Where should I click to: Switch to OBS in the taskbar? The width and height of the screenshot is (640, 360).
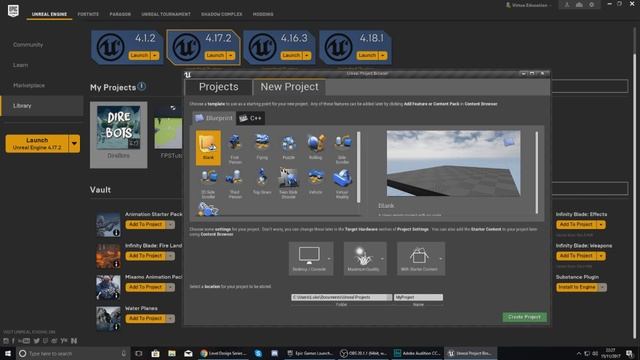364,353
